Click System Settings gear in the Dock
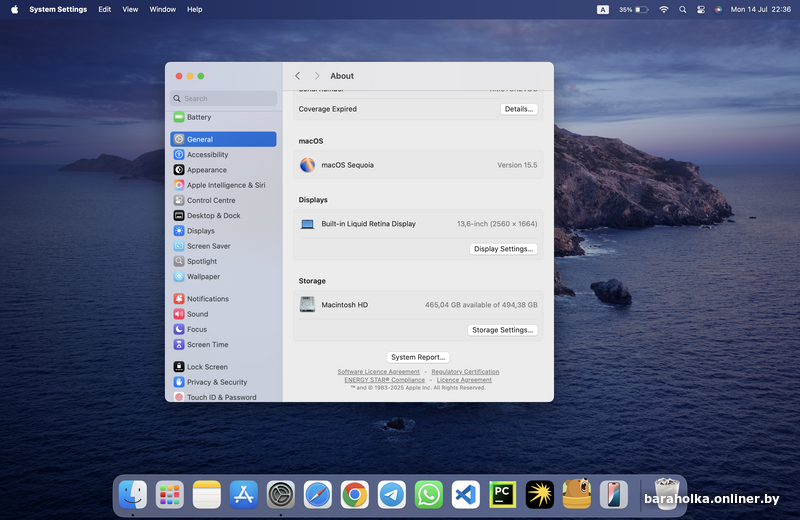Image resolution: width=800 pixels, height=520 pixels. tap(281, 494)
